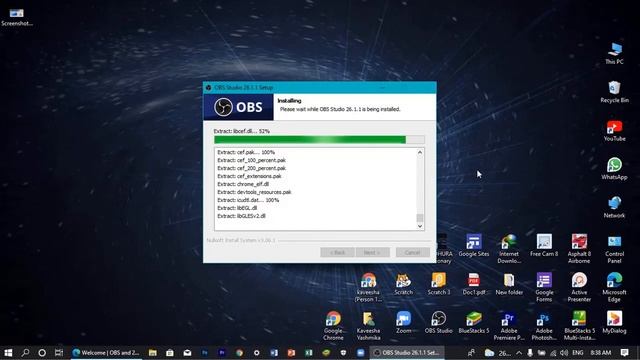
Task: Launch Scratch 3 desktop shortcut
Action: point(439,284)
